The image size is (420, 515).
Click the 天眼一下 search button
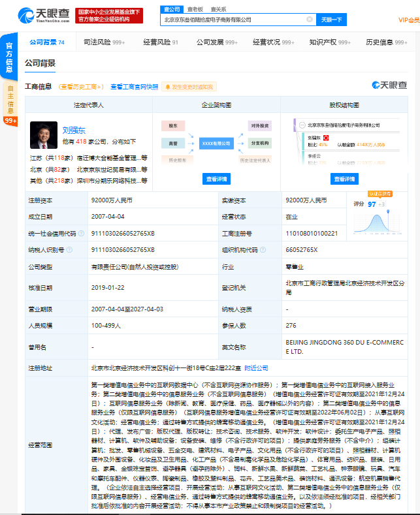pyautogui.click(x=331, y=20)
